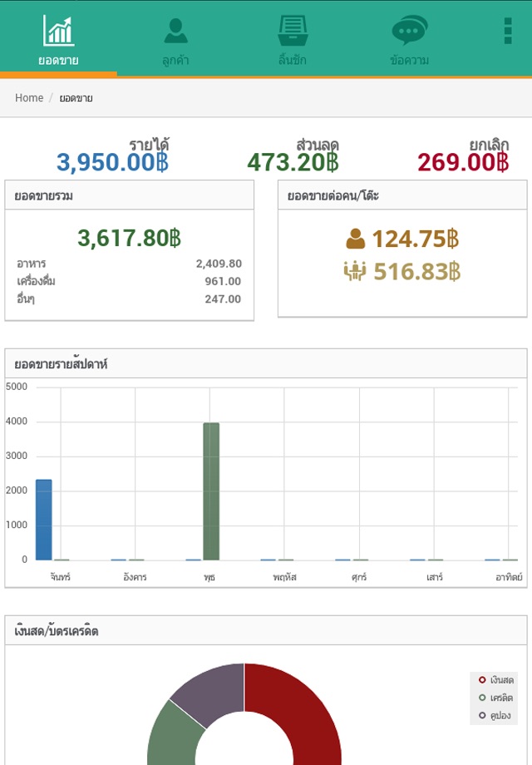Image resolution: width=532 pixels, height=765 pixels.
Task: Click the อาทิตย์ axis label
Action: point(509,577)
